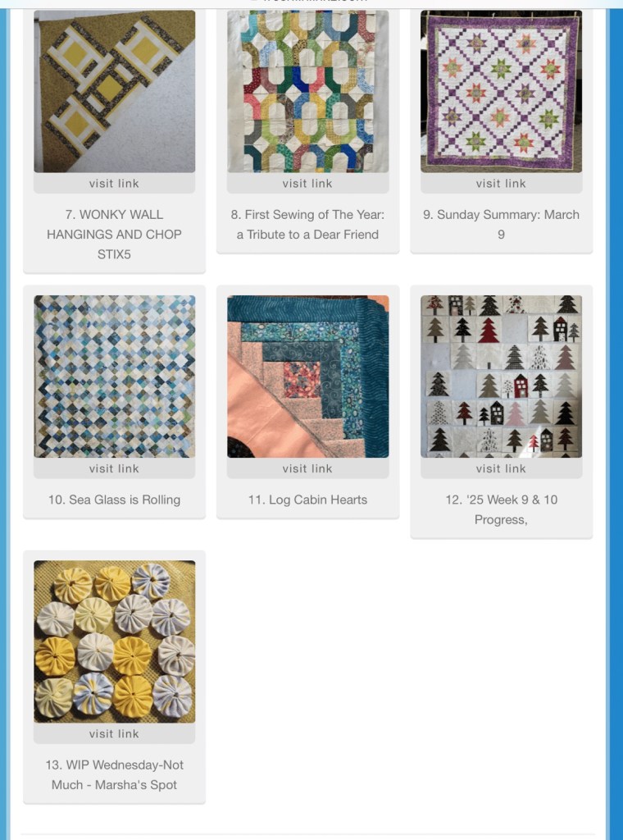Viewport: 623px width, 840px height.
Task: Open '10. Sea Glass is Rolling' title
Action: click(115, 500)
